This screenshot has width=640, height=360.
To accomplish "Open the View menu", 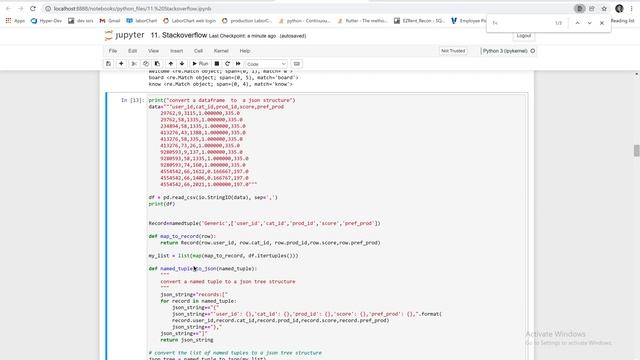I will coord(153,51).
